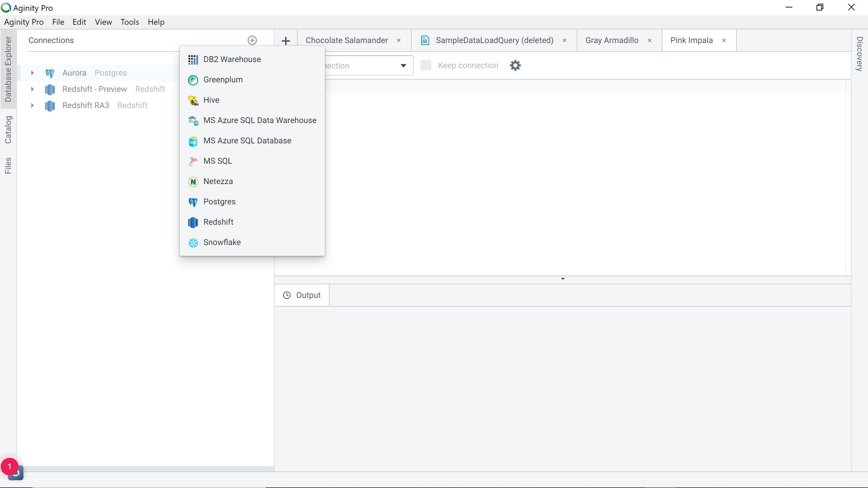Collapse the editor using the divider arrow
Screen dimensions: 868x488
click(563, 279)
